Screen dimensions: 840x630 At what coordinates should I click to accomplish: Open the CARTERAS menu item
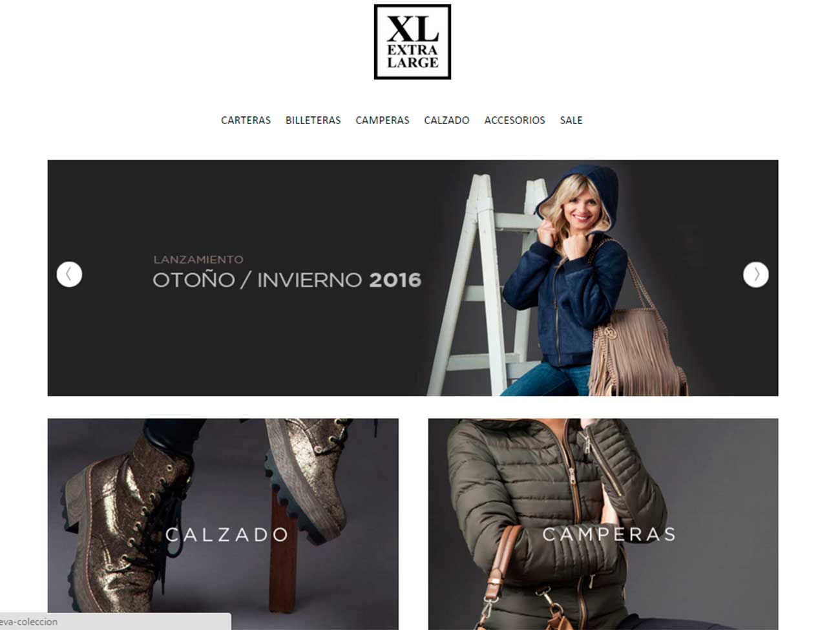pos(246,120)
